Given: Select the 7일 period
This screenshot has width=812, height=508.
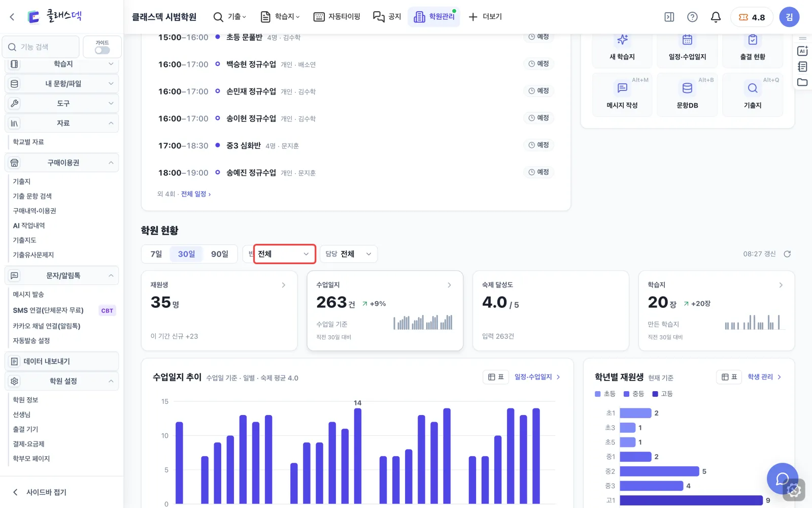Looking at the screenshot, I should point(156,254).
